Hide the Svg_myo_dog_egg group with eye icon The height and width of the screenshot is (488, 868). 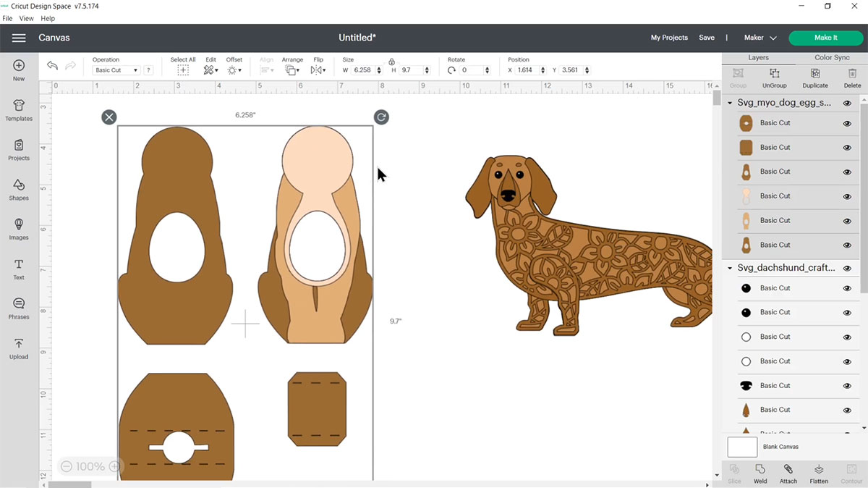pos(847,104)
